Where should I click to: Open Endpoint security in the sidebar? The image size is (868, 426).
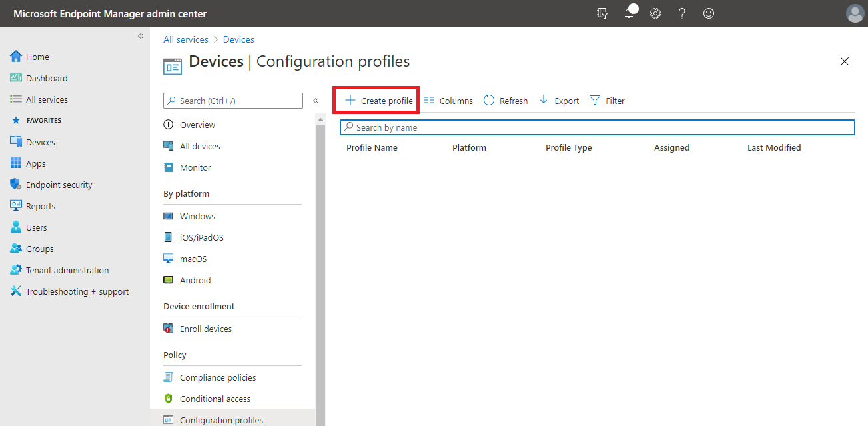[x=59, y=185]
